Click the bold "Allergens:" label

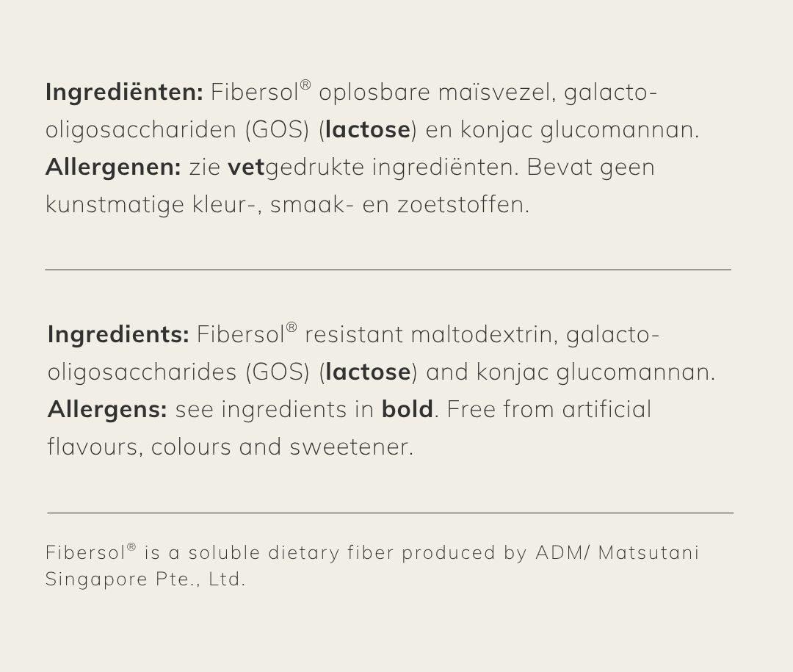[107, 409]
